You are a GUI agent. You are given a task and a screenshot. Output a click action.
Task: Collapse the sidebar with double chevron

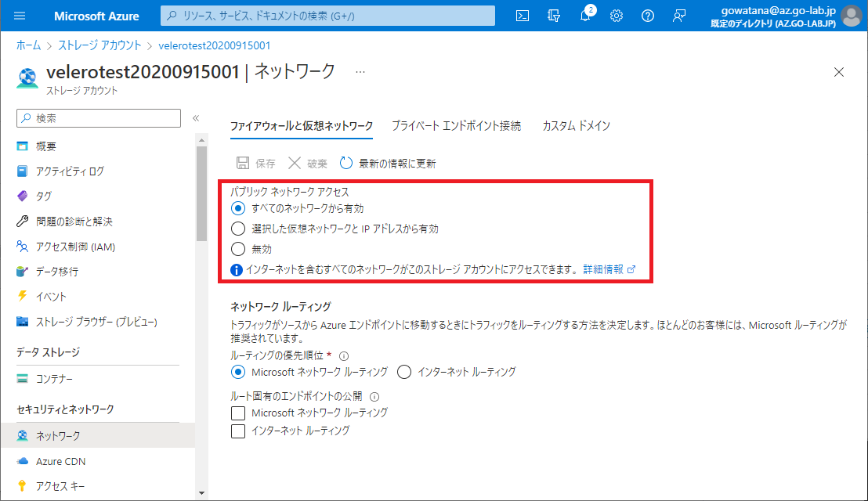195,117
